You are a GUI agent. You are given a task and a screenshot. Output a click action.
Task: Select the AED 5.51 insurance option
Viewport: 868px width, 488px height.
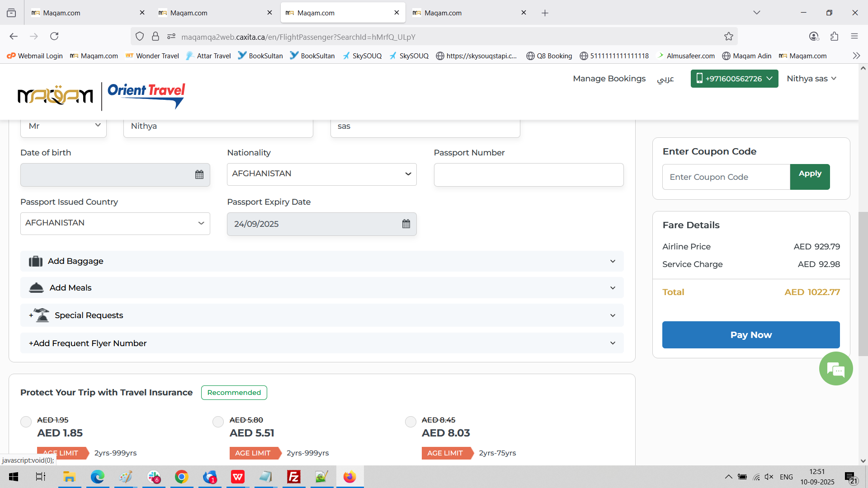click(218, 422)
